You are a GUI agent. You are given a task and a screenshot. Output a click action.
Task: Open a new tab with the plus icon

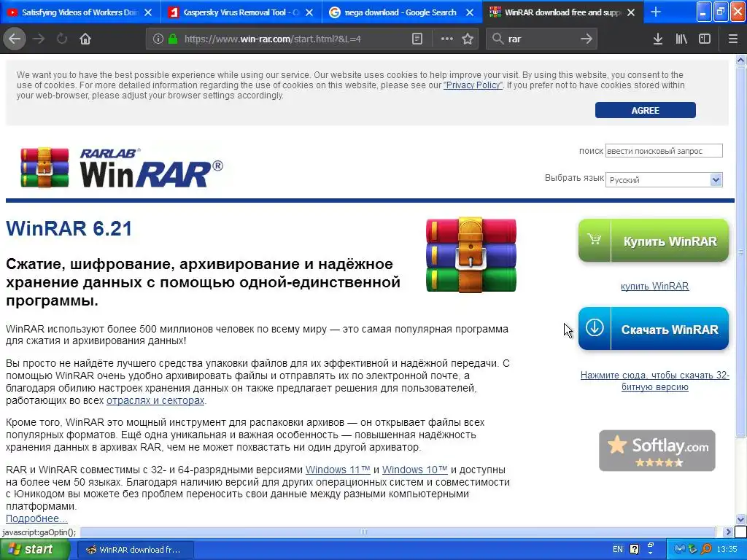click(x=656, y=12)
